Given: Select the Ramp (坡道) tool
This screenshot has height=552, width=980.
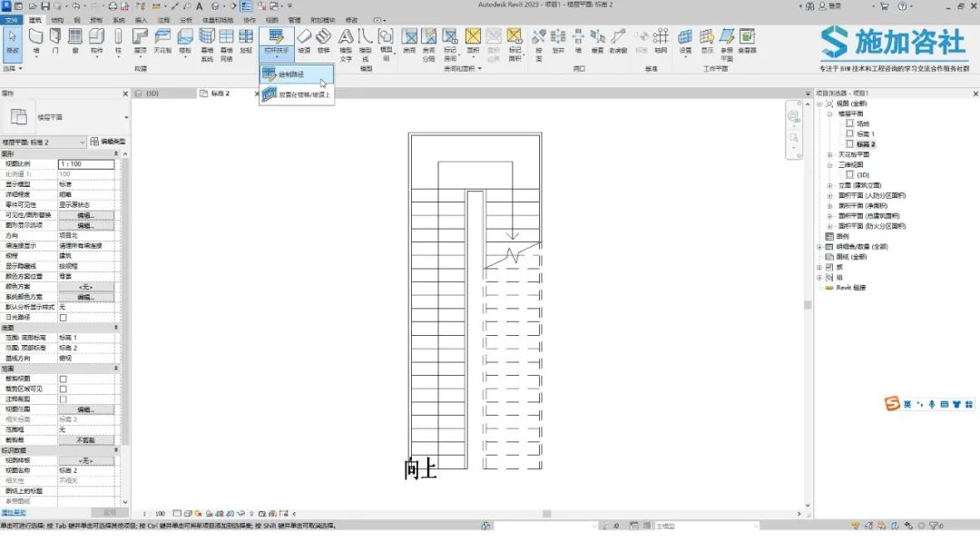Looking at the screenshot, I should tap(304, 41).
